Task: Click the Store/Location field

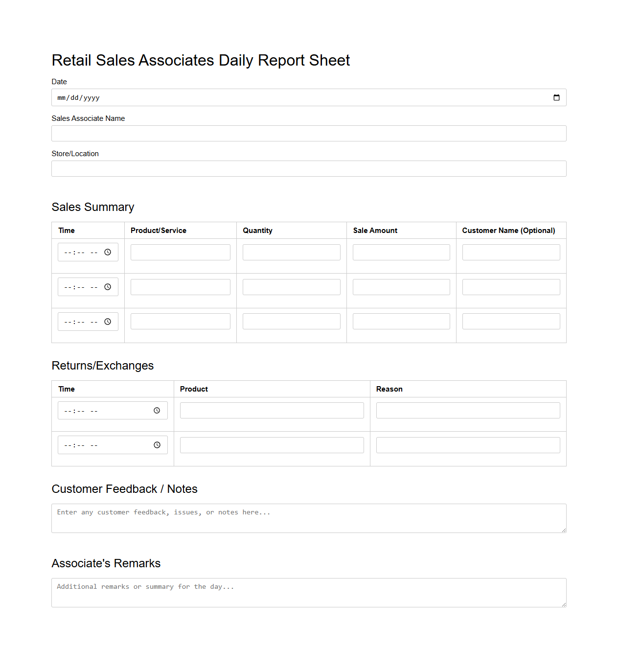Action: coord(309,168)
